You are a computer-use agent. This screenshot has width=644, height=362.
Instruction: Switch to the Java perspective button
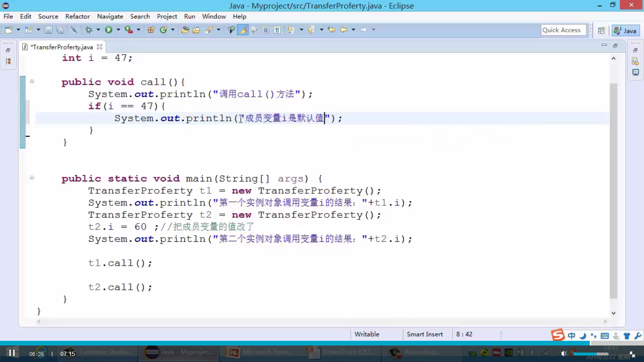click(626, 30)
